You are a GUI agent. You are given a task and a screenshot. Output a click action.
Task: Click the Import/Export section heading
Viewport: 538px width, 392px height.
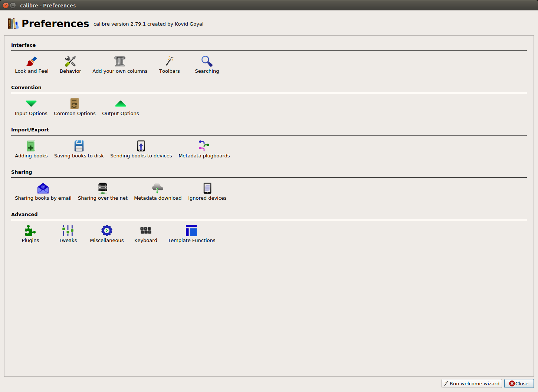pyautogui.click(x=30, y=130)
